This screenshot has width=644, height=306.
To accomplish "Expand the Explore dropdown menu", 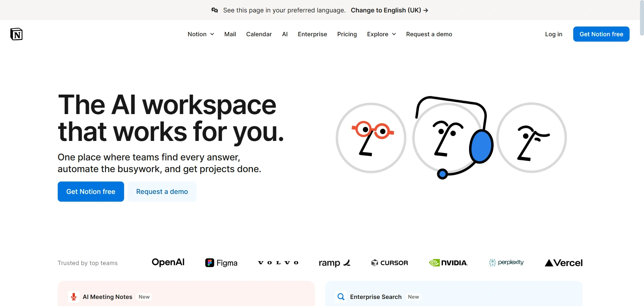I will (x=382, y=34).
